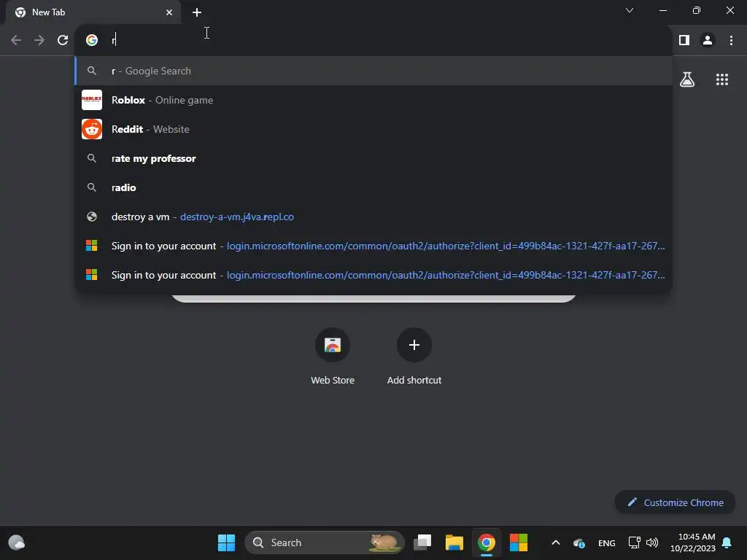Open the Windows Start menu
The width and height of the screenshot is (747, 560).
226,542
